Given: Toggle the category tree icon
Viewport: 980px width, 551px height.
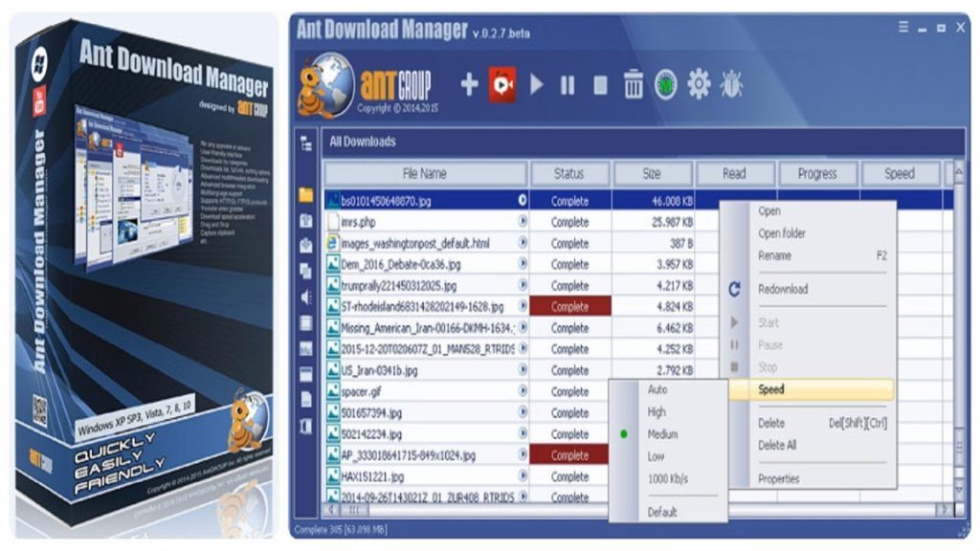Looking at the screenshot, I should point(306,143).
